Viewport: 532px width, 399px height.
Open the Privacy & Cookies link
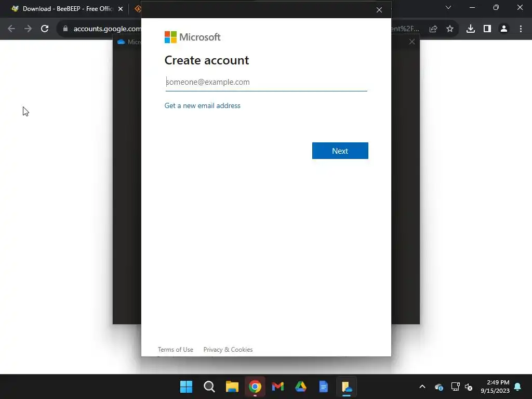point(228,350)
